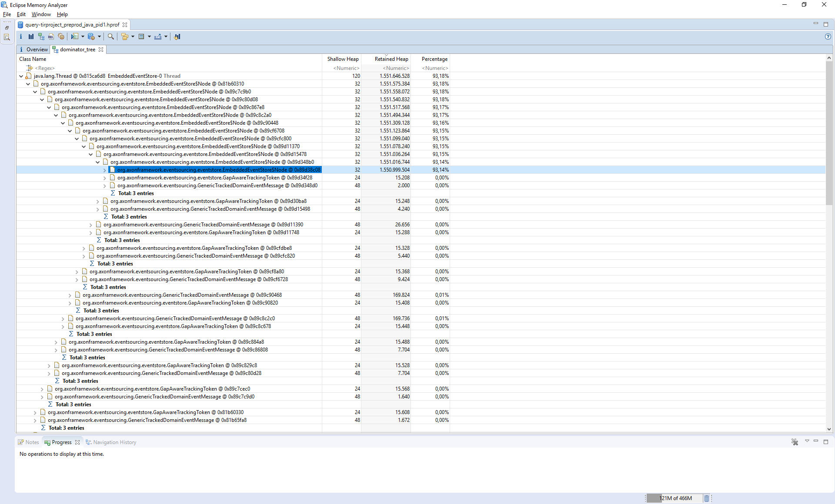The height and width of the screenshot is (504, 835).
Task: Open the Window menu
Action: click(x=41, y=14)
